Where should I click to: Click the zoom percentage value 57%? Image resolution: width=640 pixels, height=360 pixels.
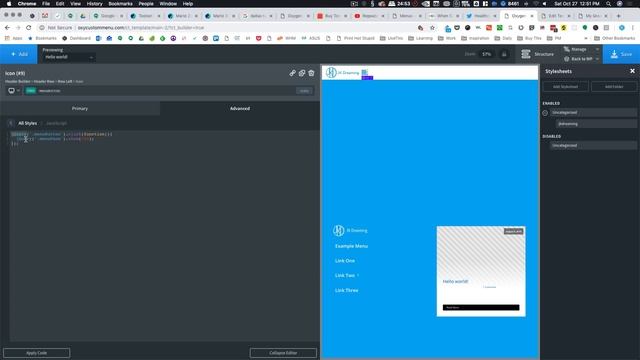[x=486, y=54]
